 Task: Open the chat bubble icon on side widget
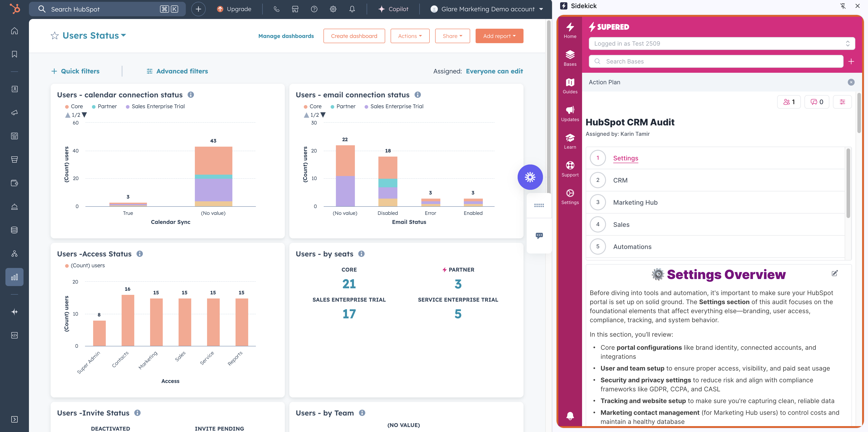pyautogui.click(x=539, y=235)
